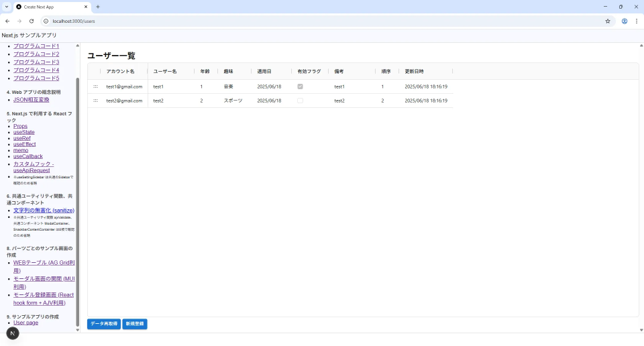Click the sidebar scroll-down arrow
This screenshot has height=346, width=644.
(x=78, y=330)
